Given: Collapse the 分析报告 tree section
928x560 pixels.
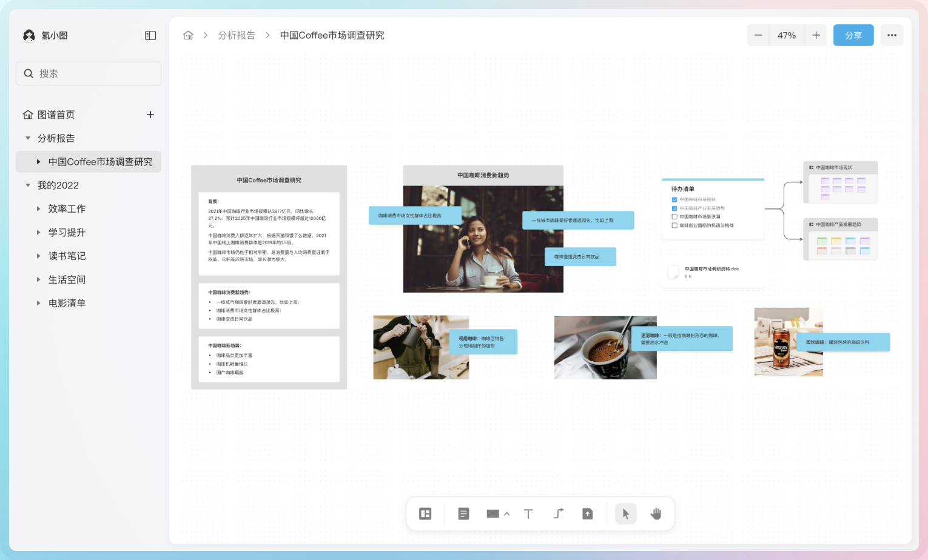Looking at the screenshot, I should click(28, 138).
